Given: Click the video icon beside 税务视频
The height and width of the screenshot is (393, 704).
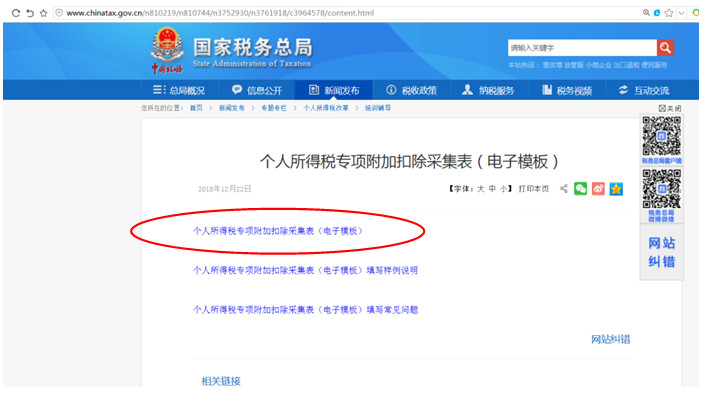Looking at the screenshot, I should [x=546, y=90].
